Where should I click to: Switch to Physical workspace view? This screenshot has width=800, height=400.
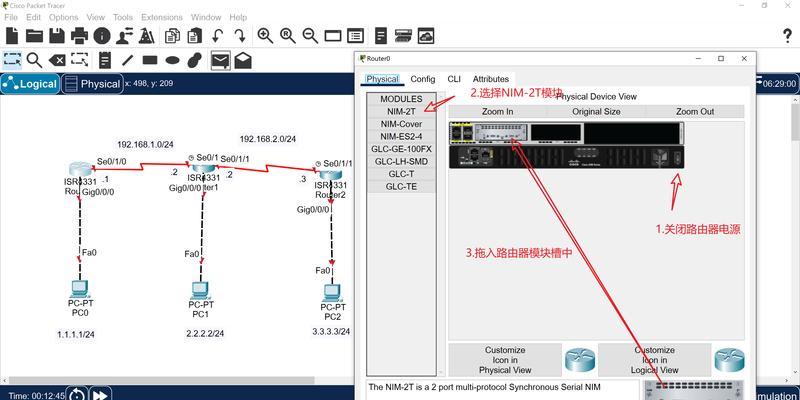pos(92,84)
